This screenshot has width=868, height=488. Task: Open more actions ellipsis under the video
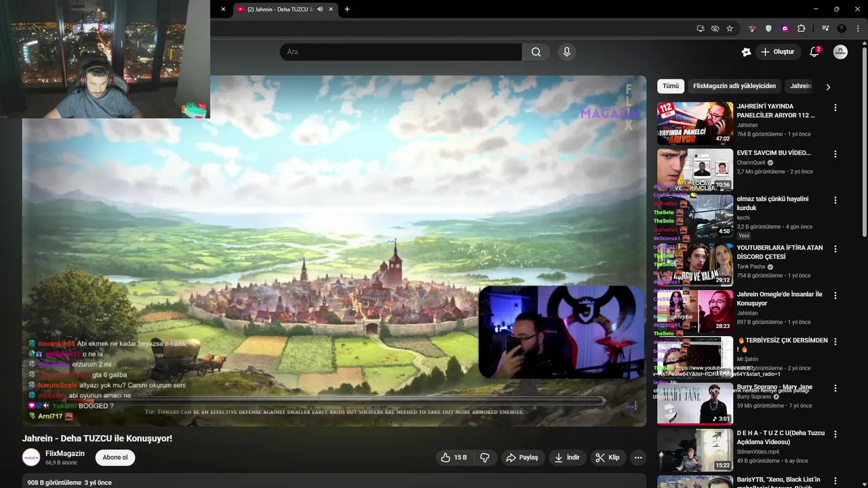pyautogui.click(x=638, y=457)
